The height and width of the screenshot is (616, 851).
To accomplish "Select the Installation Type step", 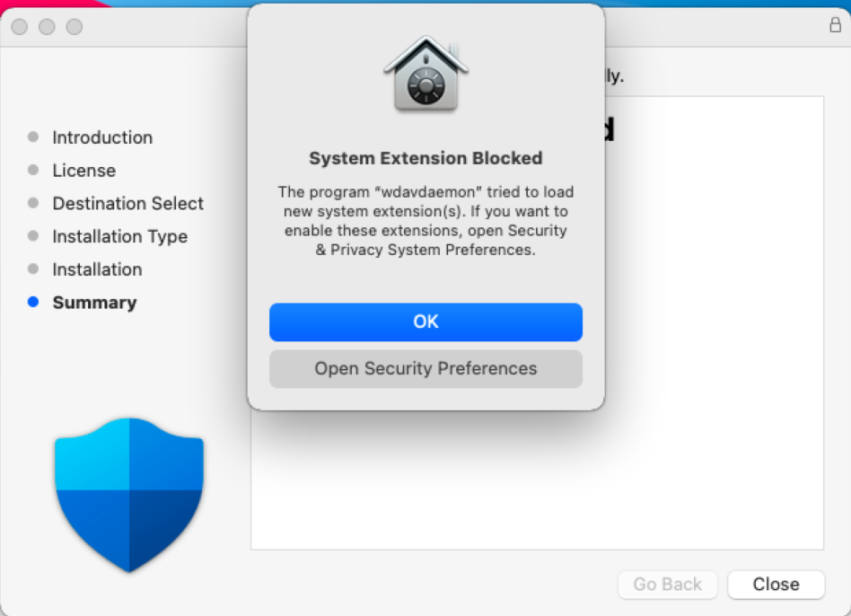I will [120, 237].
